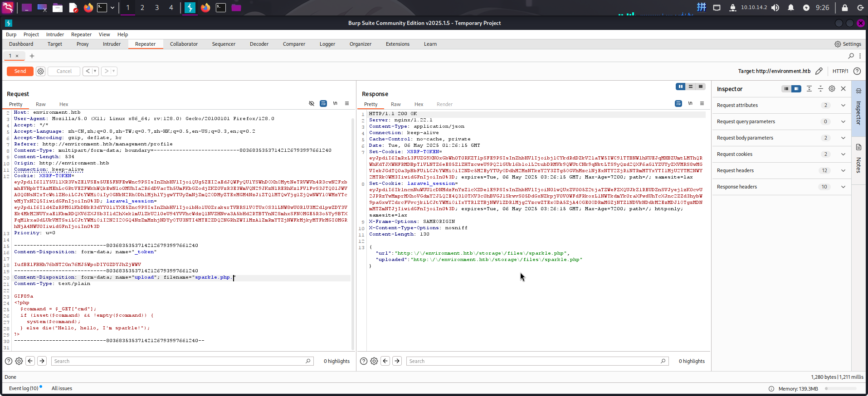The height and width of the screenshot is (396, 868).
Task: Open terminal launcher dropdown arrow in panel
Action: (112, 8)
